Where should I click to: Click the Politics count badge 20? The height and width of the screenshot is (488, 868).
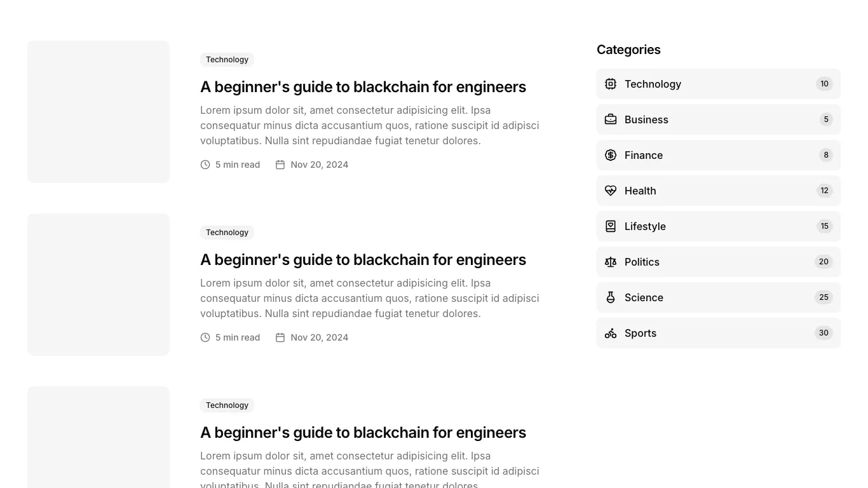click(x=824, y=262)
